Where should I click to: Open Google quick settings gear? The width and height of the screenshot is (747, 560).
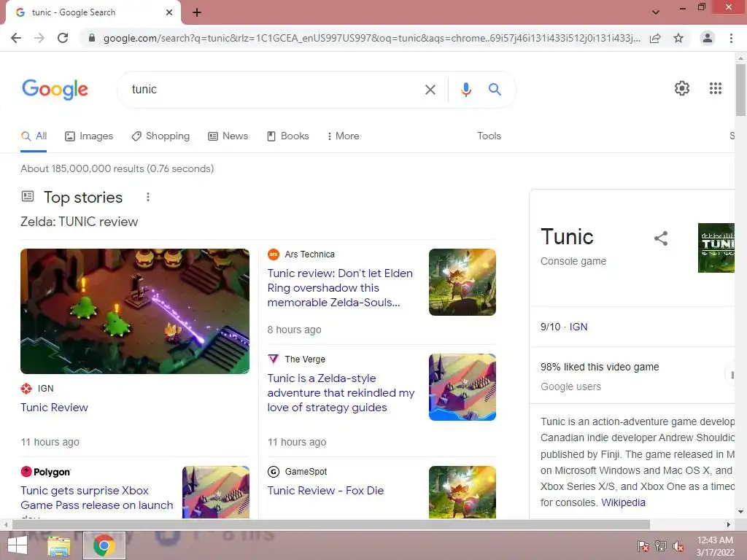point(682,88)
